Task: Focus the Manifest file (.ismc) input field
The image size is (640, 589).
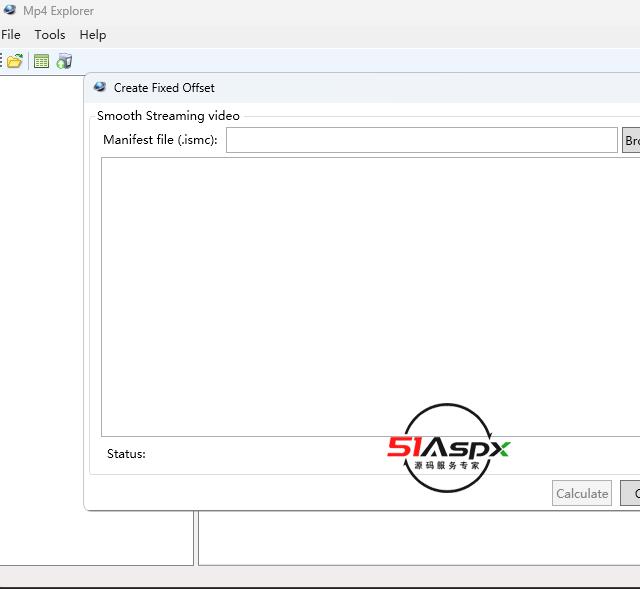Action: pyautogui.click(x=422, y=140)
